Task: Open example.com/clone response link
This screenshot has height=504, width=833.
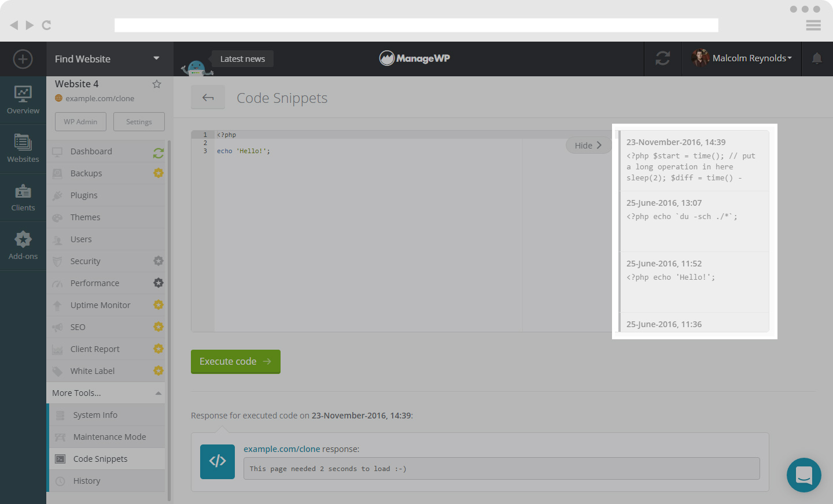Action: pos(282,449)
